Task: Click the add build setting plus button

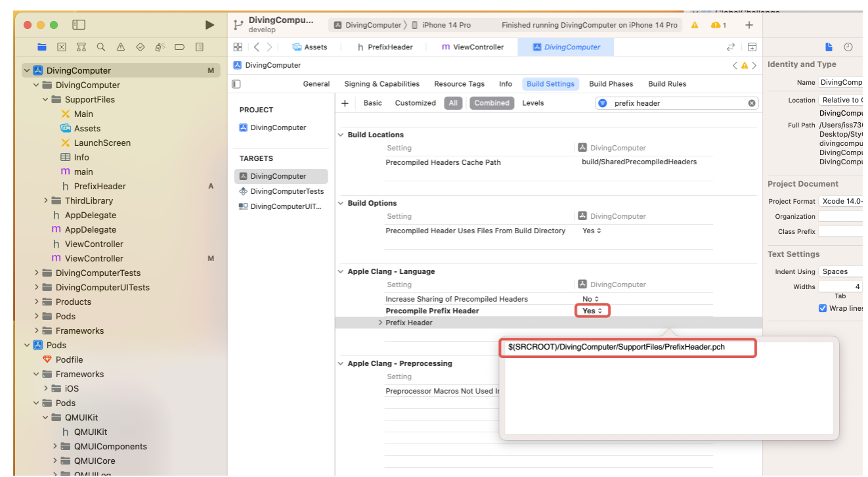Action: tap(345, 103)
